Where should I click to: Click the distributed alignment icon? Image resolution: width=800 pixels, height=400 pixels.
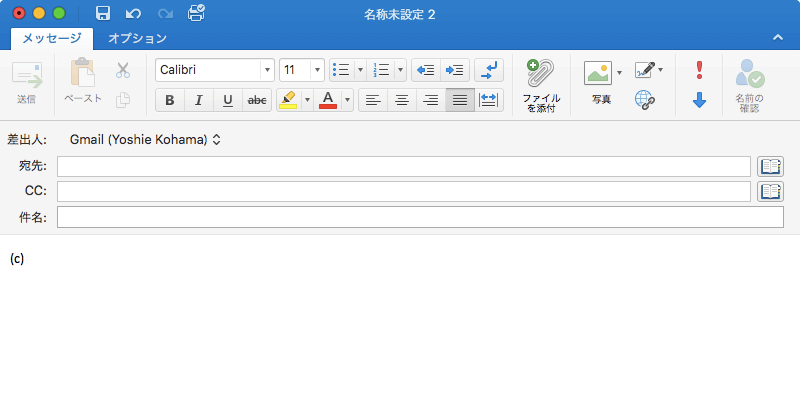pos(489,100)
